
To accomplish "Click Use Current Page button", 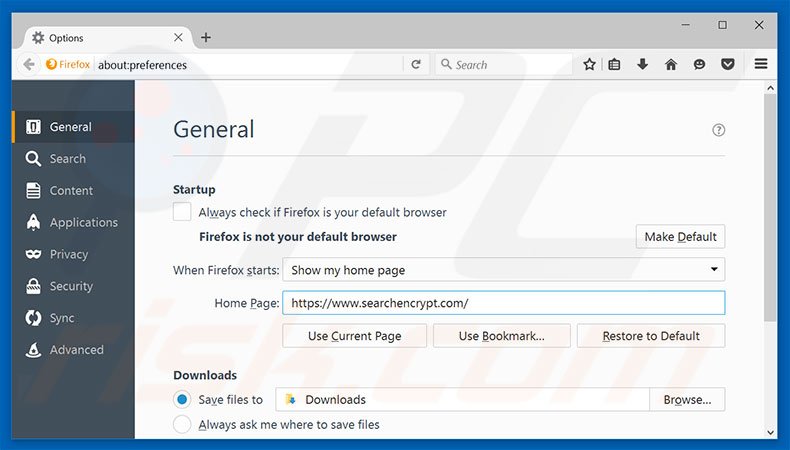I will pos(354,336).
